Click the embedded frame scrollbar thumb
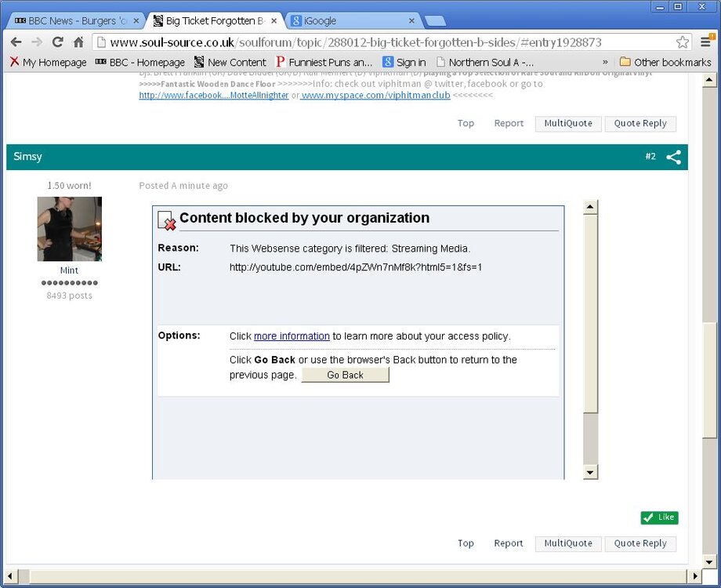The image size is (721, 588). 590,314
